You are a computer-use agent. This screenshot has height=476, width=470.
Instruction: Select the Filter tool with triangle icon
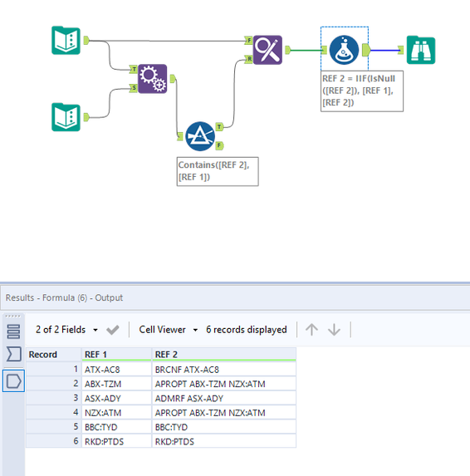pos(200,136)
